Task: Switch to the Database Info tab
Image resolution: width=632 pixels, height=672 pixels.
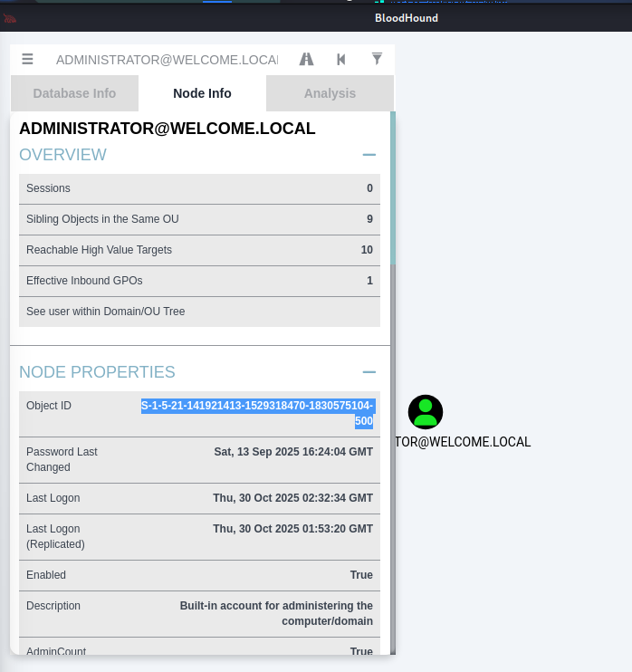Action: (x=74, y=93)
